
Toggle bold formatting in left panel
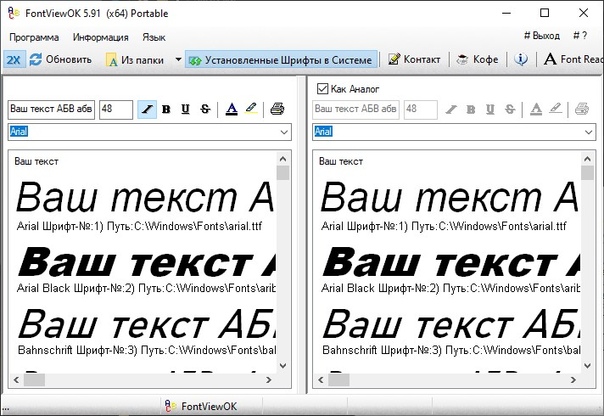[167, 109]
